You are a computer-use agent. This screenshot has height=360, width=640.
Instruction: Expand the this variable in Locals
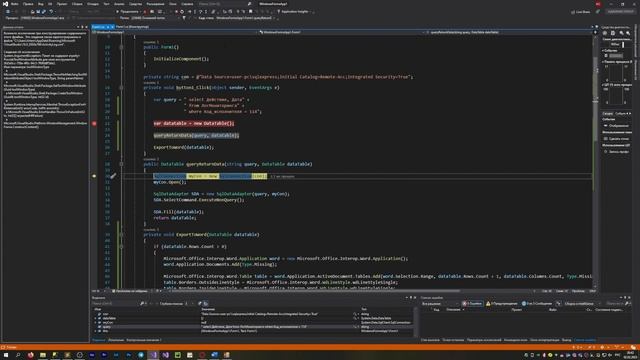(x=96, y=331)
